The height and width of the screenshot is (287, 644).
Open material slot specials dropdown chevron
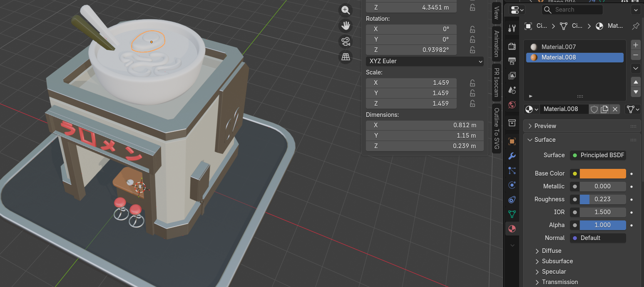tap(636, 68)
